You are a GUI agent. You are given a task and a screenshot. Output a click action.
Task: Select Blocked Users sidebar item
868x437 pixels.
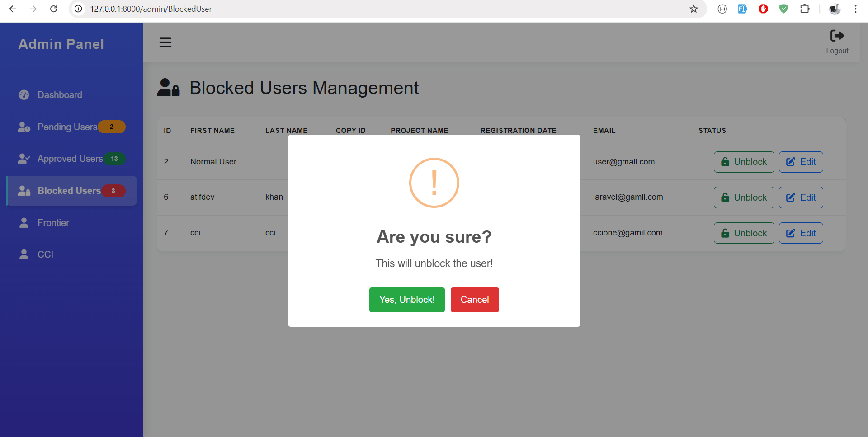[69, 191]
